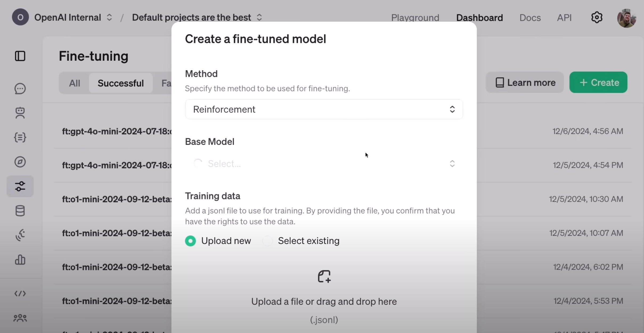644x333 pixels.
Task: Select job dated 12/5/2024, 4:54 PM
Action: pyautogui.click(x=588, y=165)
